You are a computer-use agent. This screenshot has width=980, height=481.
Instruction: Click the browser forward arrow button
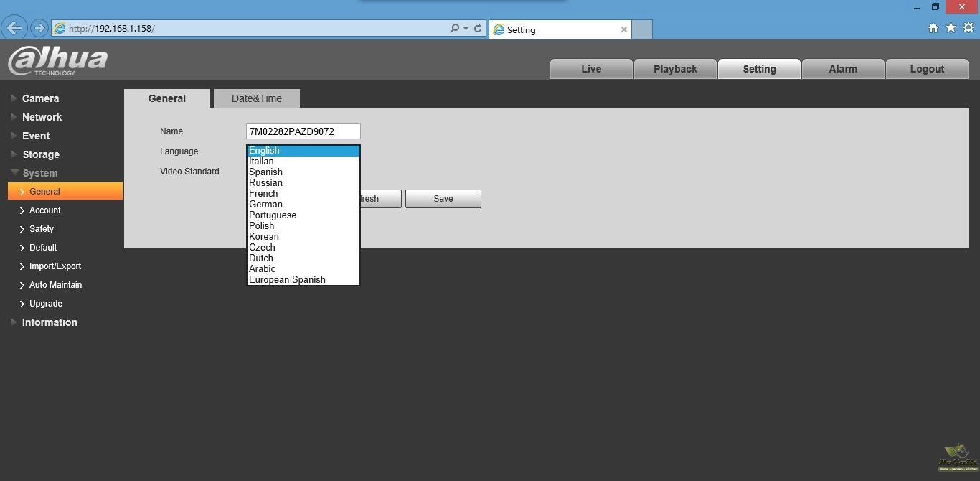tap(39, 29)
